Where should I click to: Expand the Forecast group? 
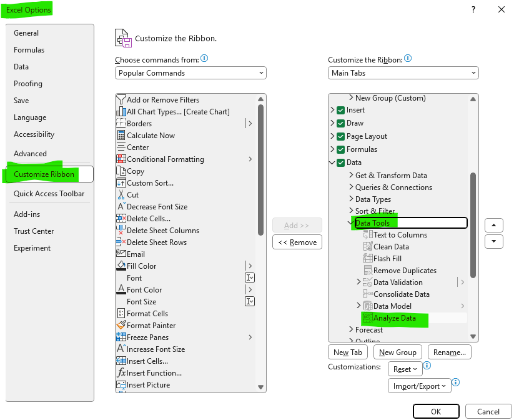351,329
